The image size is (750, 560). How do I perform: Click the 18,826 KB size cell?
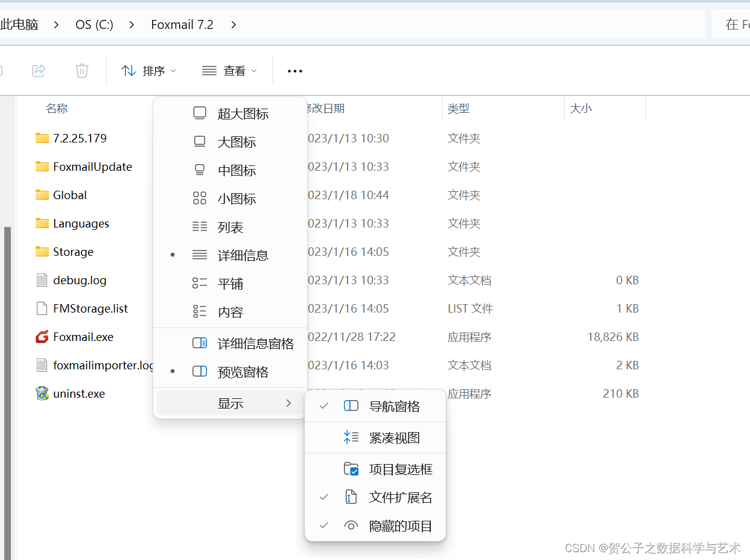pyautogui.click(x=613, y=337)
